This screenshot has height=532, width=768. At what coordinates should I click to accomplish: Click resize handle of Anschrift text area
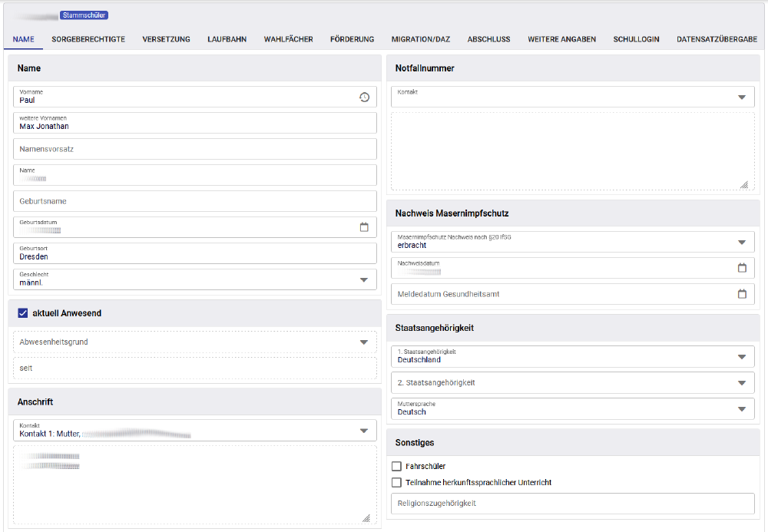(x=366, y=518)
